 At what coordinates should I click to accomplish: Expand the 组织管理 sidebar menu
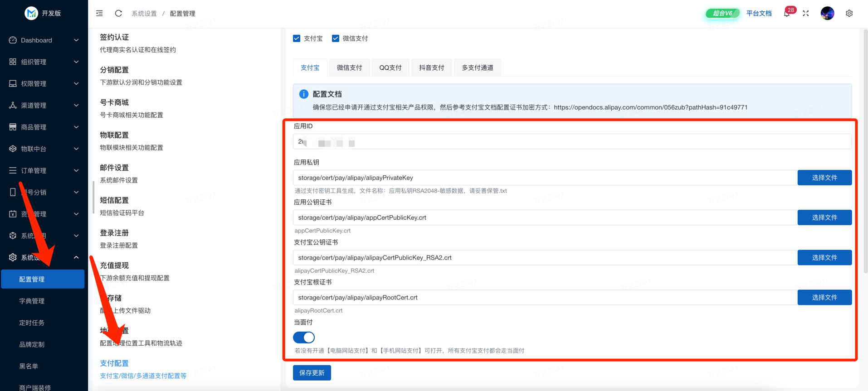(44, 62)
